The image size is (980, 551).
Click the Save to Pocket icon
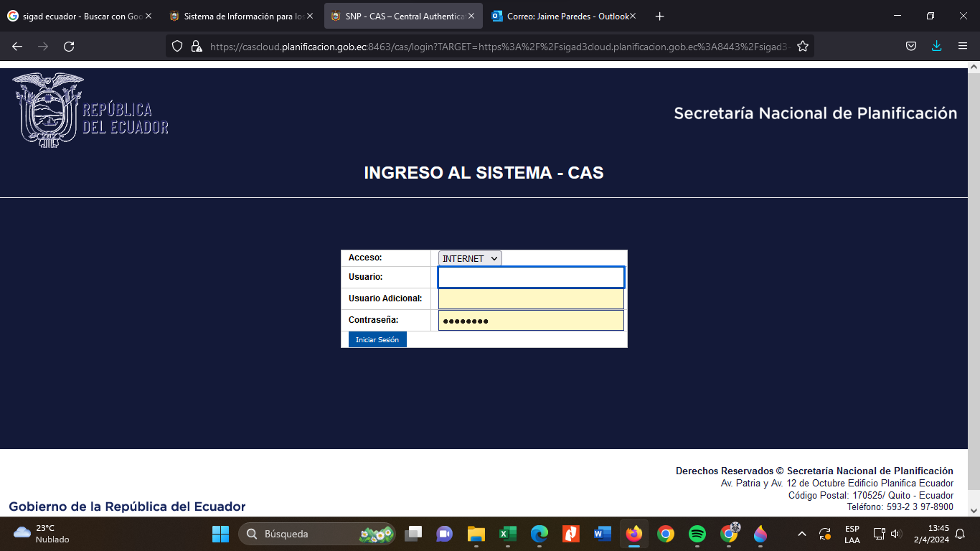point(910,47)
